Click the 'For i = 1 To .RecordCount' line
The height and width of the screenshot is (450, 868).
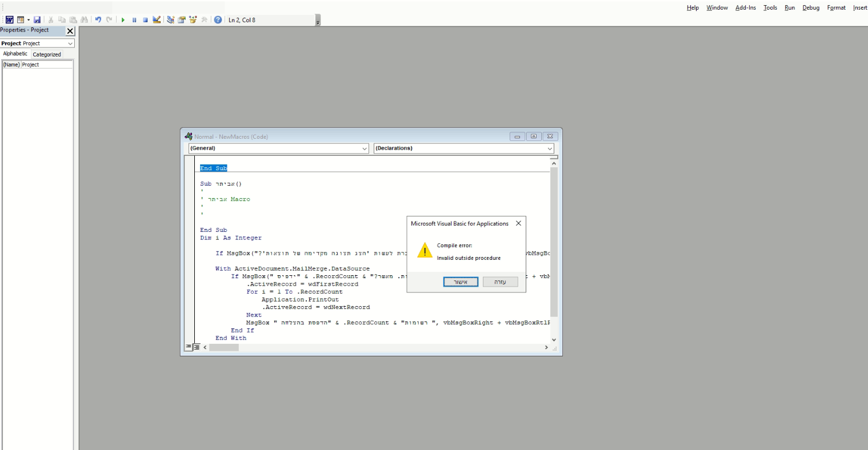(x=294, y=292)
